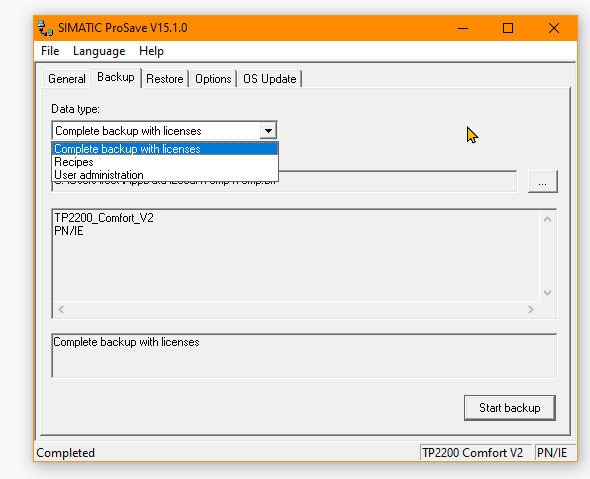Switch to the Restore tab
The height and width of the screenshot is (479, 590).
pos(165,79)
